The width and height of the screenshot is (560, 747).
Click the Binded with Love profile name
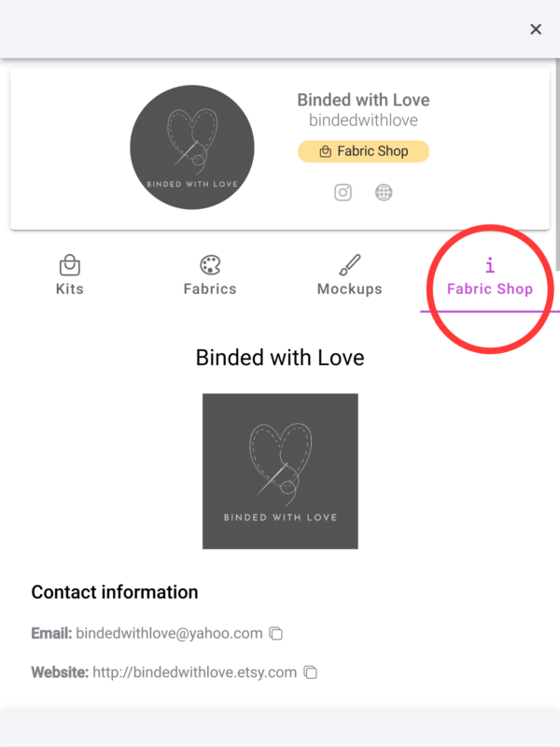(x=363, y=100)
